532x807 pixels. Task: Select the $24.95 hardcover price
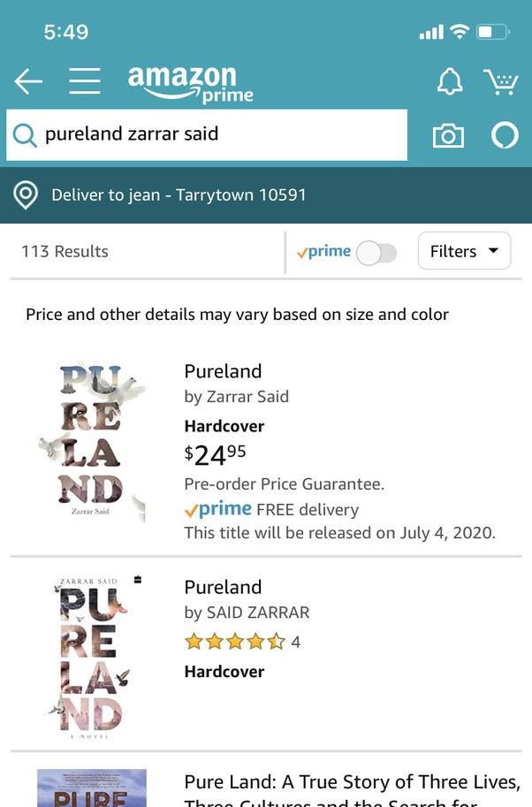click(x=216, y=454)
